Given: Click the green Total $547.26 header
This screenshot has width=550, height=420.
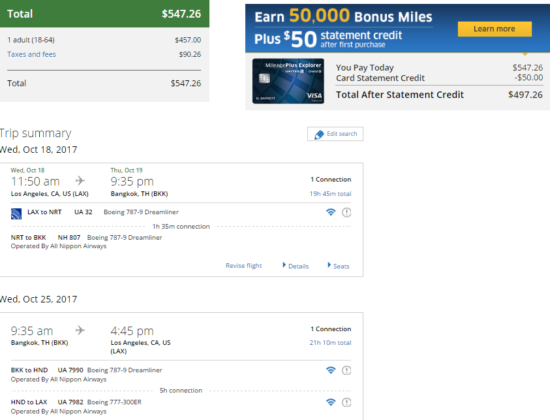Looking at the screenshot, I should tap(105, 14).
